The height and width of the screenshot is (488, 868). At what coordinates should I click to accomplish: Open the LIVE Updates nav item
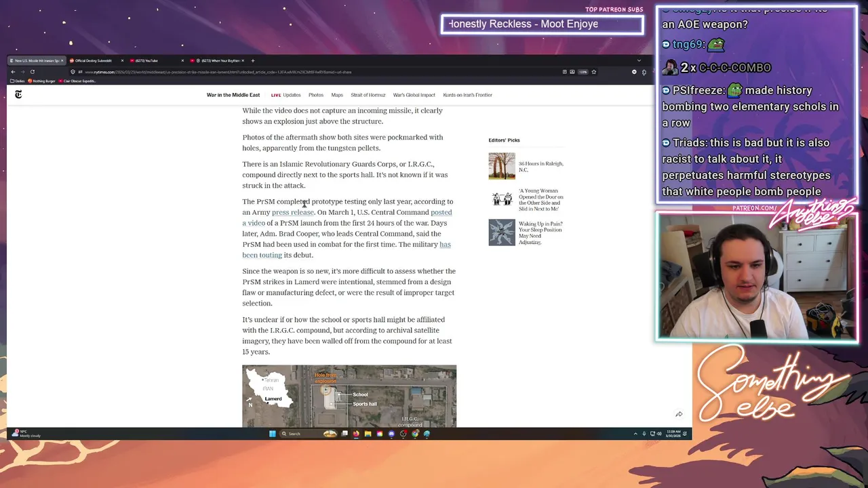coord(285,95)
